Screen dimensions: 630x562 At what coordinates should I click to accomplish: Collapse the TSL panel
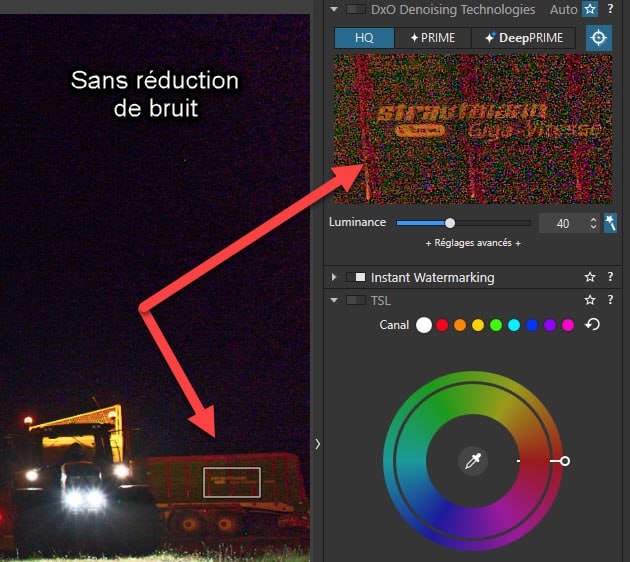334,300
